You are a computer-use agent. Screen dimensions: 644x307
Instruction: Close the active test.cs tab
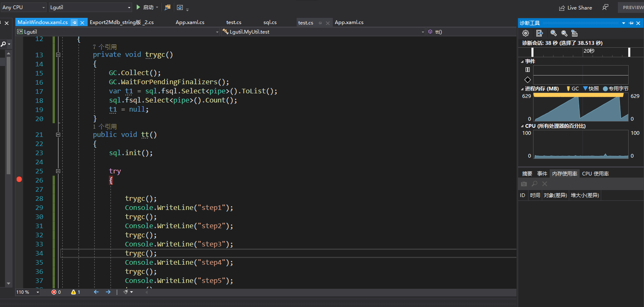[328, 23]
